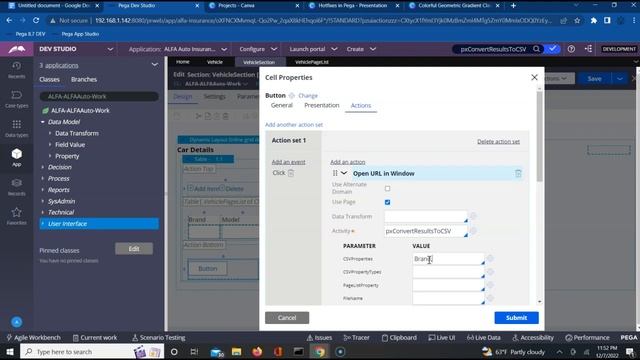Delete the Click event trash icon
640x360 pixels.
coord(291,173)
